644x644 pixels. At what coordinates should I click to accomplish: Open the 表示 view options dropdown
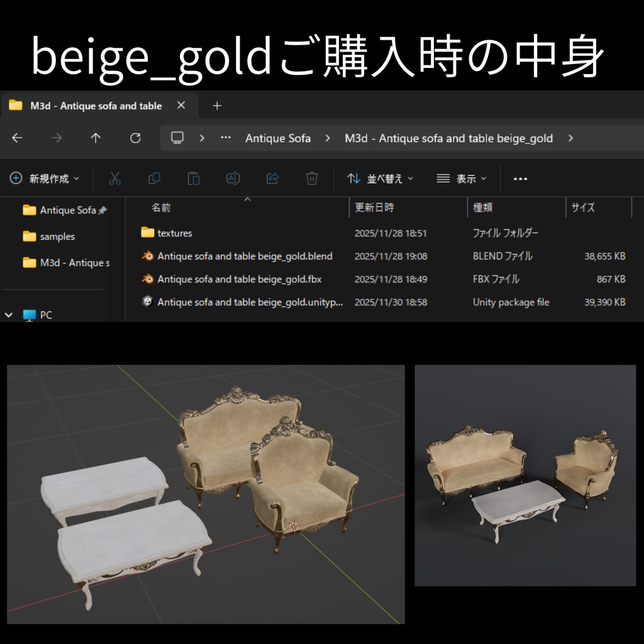pyautogui.click(x=463, y=178)
